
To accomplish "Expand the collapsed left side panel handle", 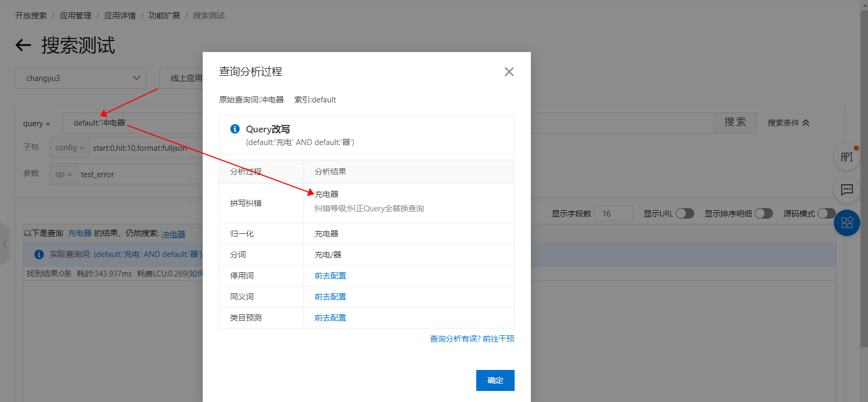I will click(5, 244).
